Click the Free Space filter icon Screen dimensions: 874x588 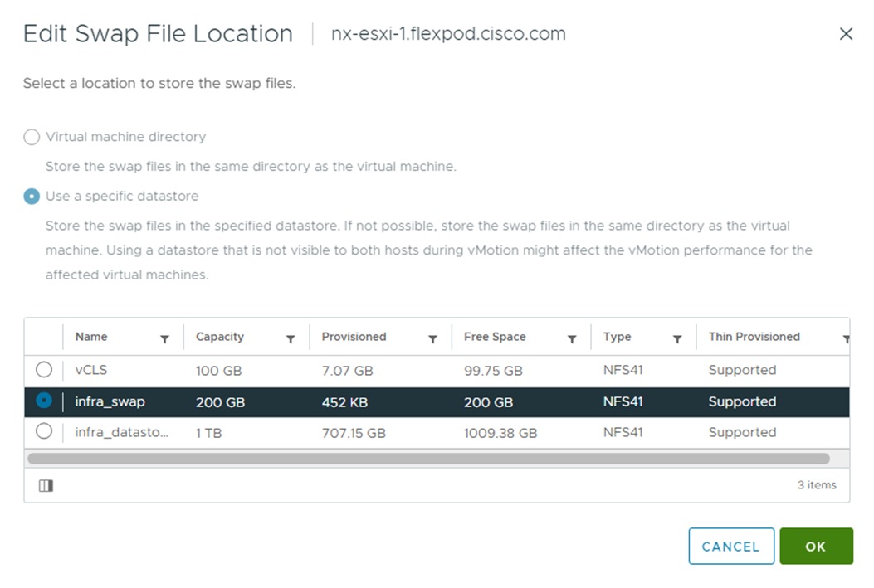(x=572, y=339)
